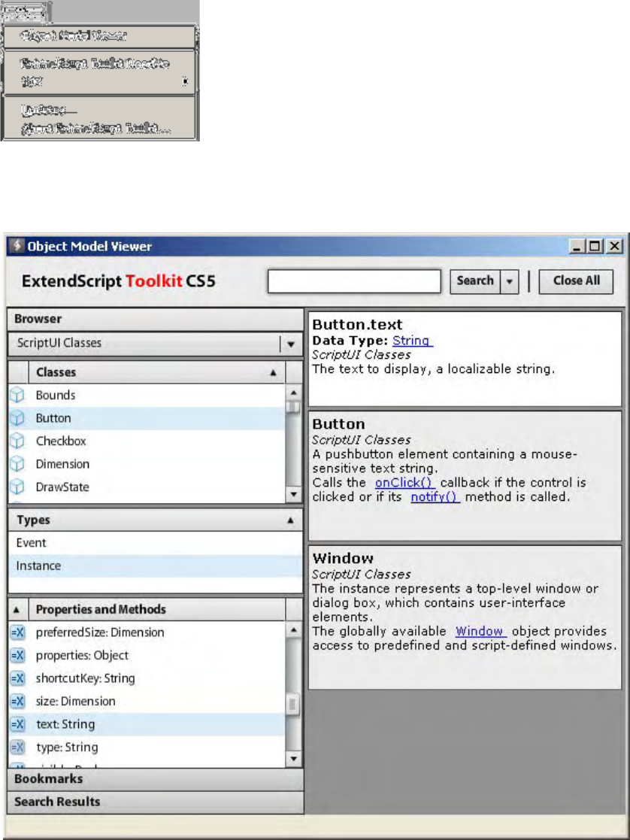Click Properties list scroll-up arrow
630x840 pixels.
(x=293, y=629)
